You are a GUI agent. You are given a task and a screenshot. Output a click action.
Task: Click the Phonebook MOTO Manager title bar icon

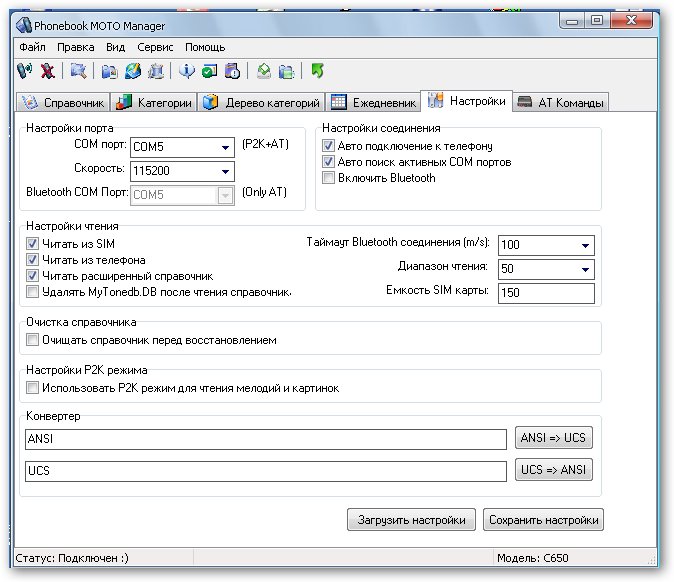[24, 25]
